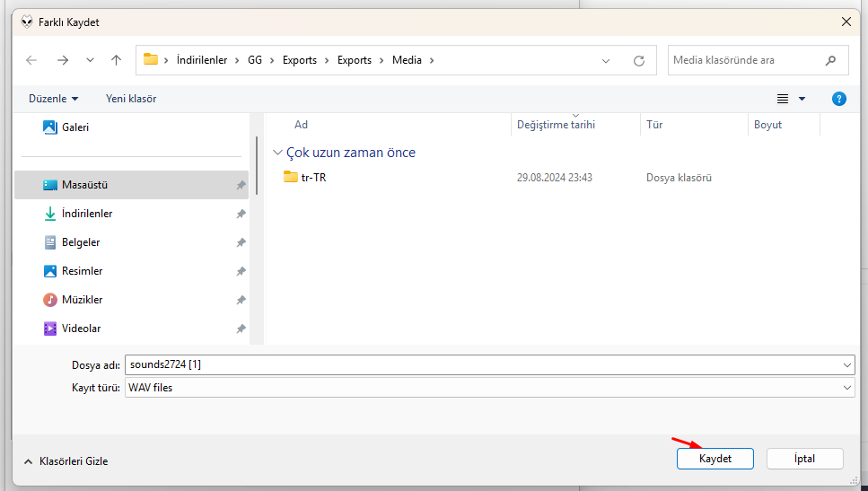This screenshot has width=868, height=491.
Task: Go forward using the right arrow
Action: coord(63,60)
